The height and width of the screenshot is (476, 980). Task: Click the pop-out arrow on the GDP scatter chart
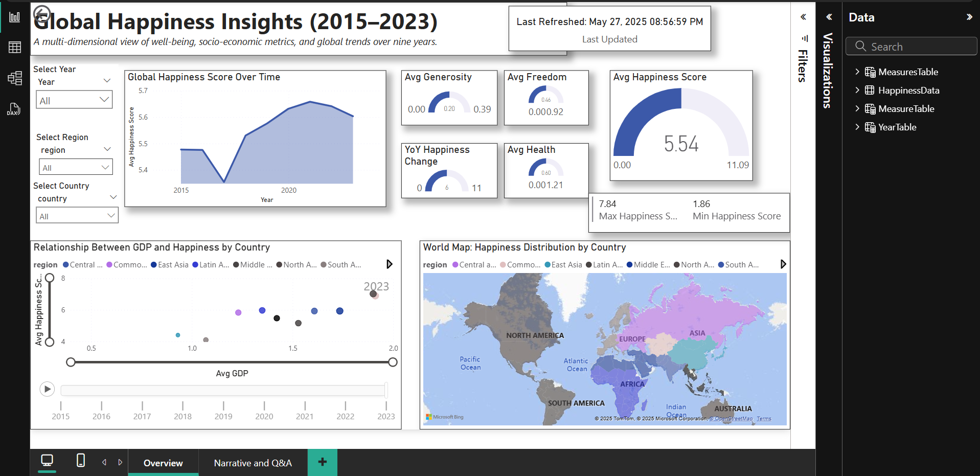(390, 264)
